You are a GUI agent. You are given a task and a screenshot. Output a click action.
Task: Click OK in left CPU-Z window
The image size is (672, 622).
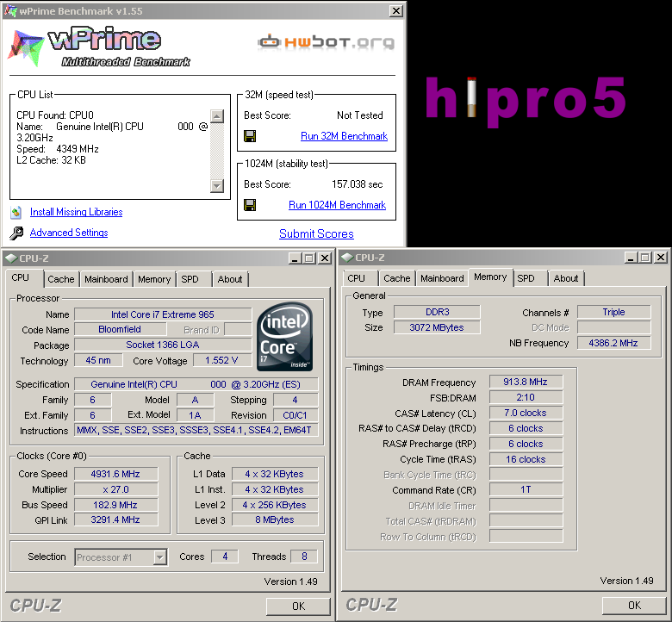(298, 606)
